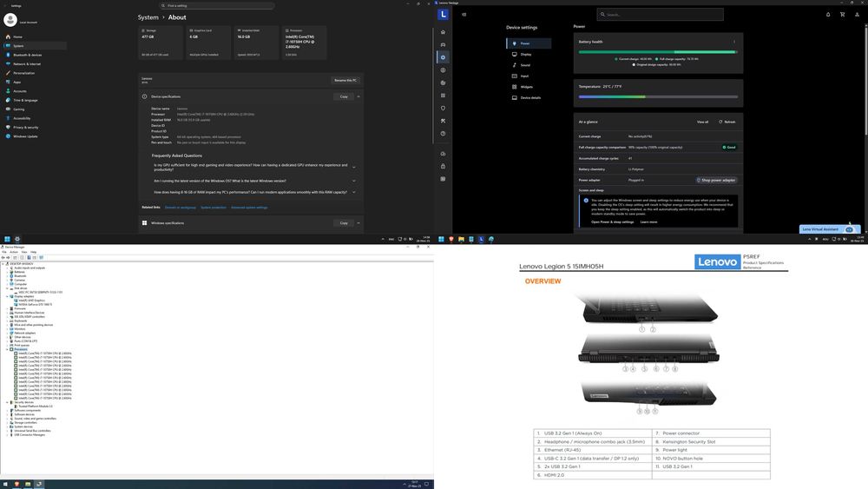This screenshot has width=868, height=489.
Task: Click View all in the At a glance panel
Action: (x=702, y=122)
